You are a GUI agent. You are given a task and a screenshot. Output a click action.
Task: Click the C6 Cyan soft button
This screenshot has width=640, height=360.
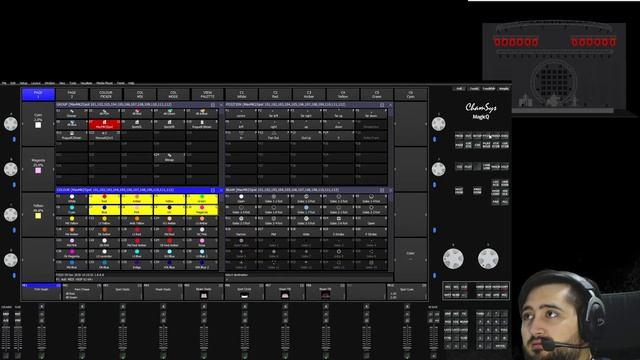[411, 95]
